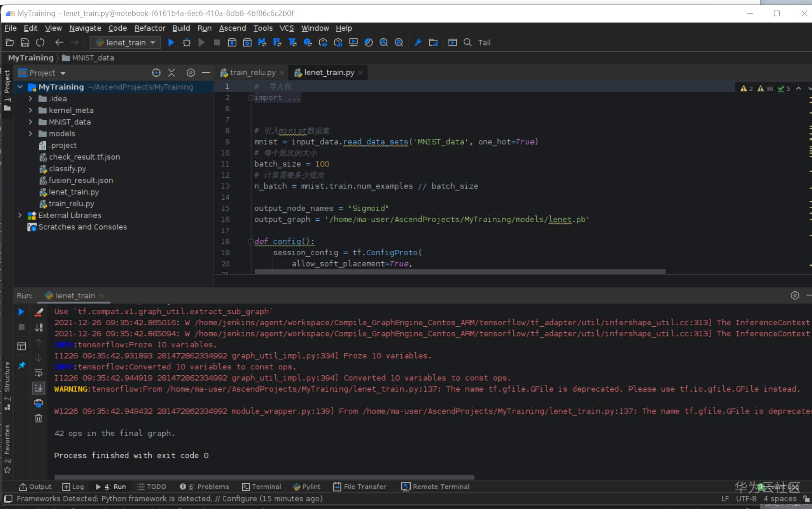Image resolution: width=812 pixels, height=509 pixels.
Task: Open the File Transfer tool window
Action: click(360, 486)
